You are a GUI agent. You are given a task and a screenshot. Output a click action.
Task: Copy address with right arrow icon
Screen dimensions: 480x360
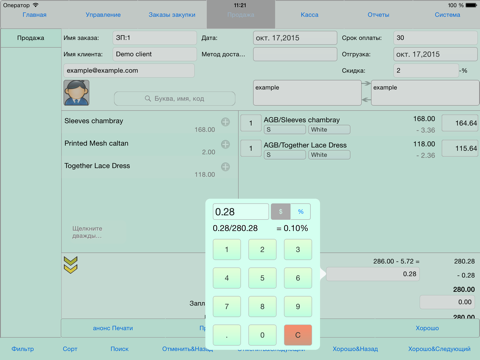tap(366, 83)
